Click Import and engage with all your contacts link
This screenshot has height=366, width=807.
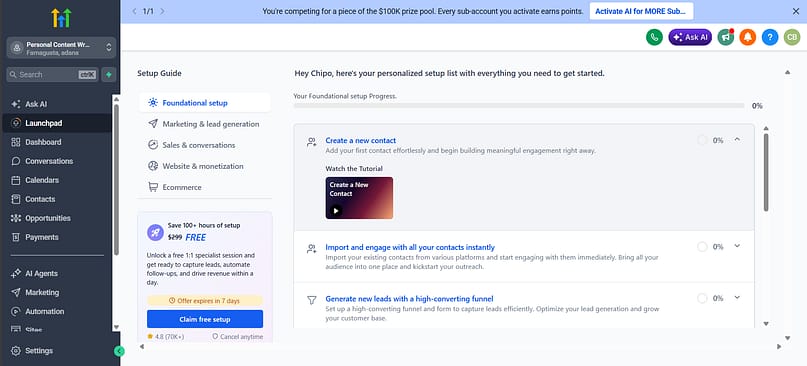[410, 247]
